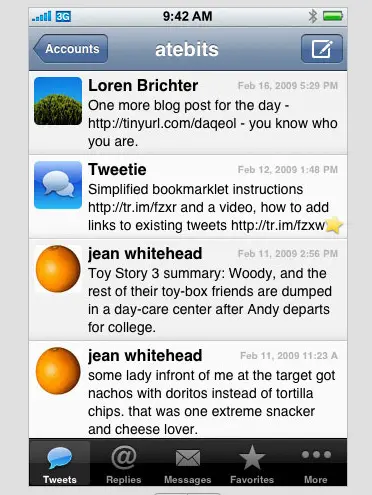Image resolution: width=372 pixels, height=495 pixels.
Task: Show the Favorites star tab
Action: click(x=252, y=463)
